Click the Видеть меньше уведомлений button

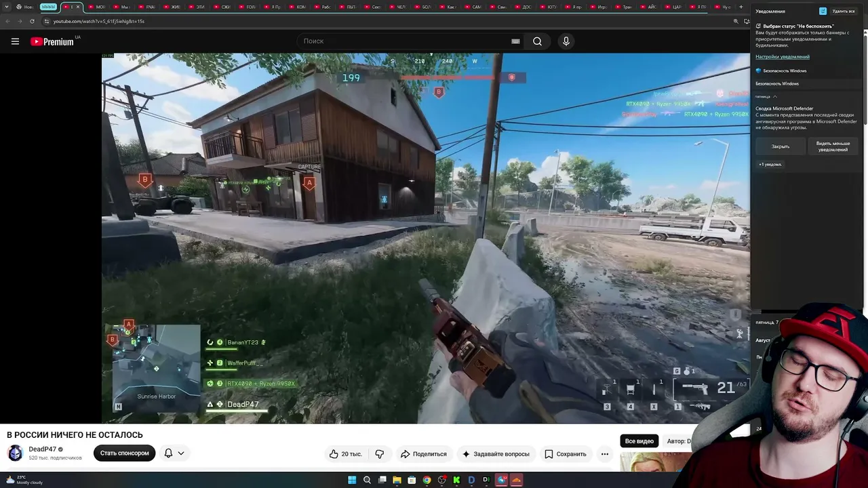[833, 146]
